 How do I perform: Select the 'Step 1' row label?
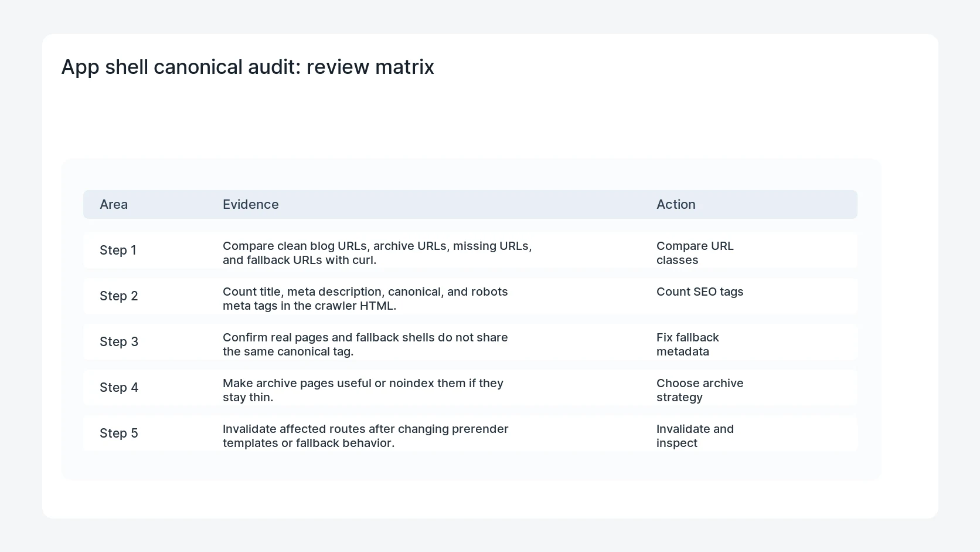tap(118, 250)
